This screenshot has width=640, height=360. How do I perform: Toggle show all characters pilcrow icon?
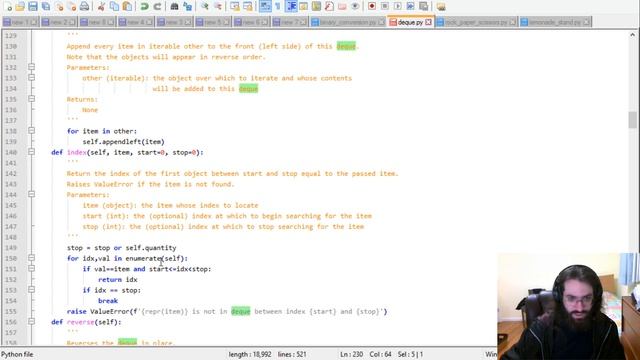278,6
